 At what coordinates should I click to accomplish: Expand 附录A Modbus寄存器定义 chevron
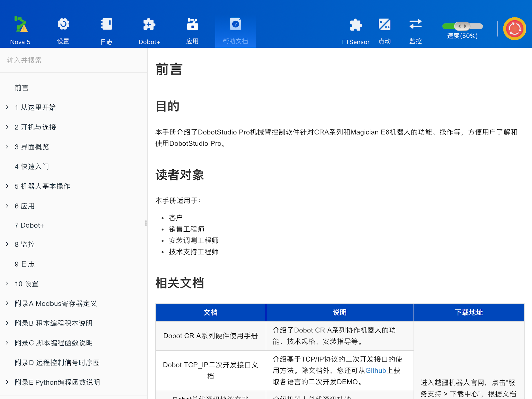point(7,304)
